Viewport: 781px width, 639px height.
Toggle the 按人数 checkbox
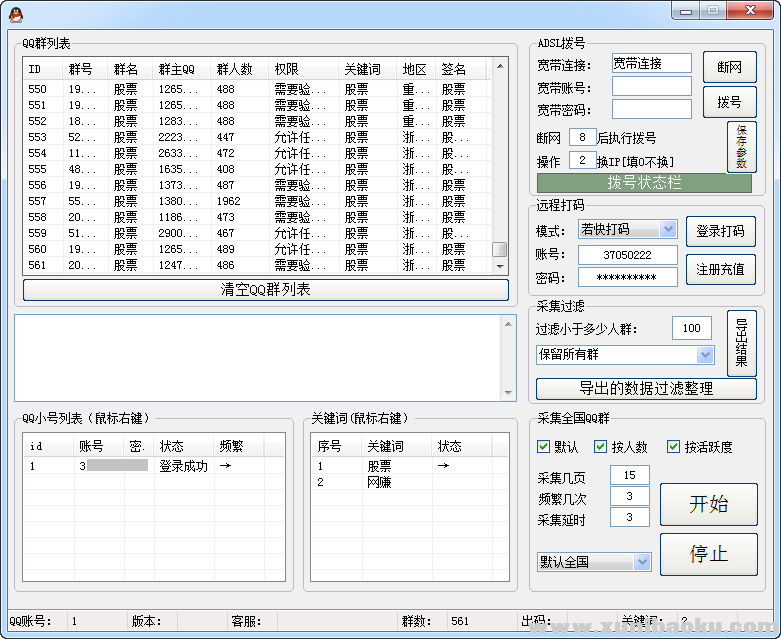tap(601, 447)
